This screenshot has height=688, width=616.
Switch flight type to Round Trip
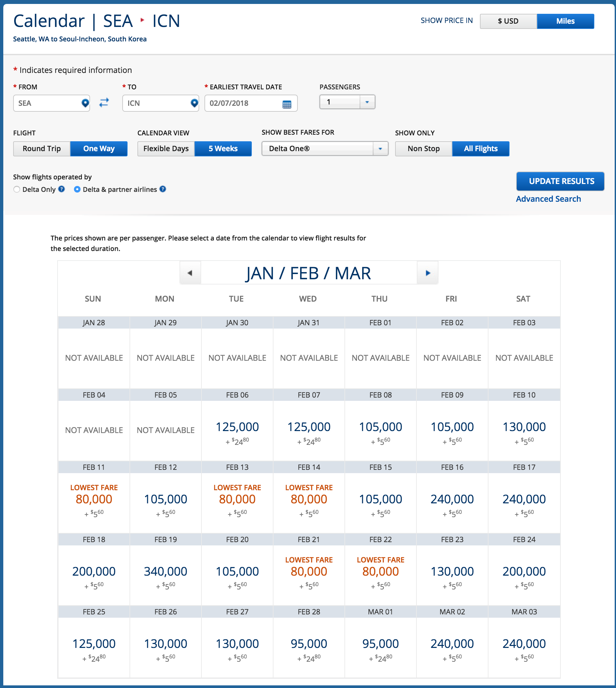tap(42, 149)
